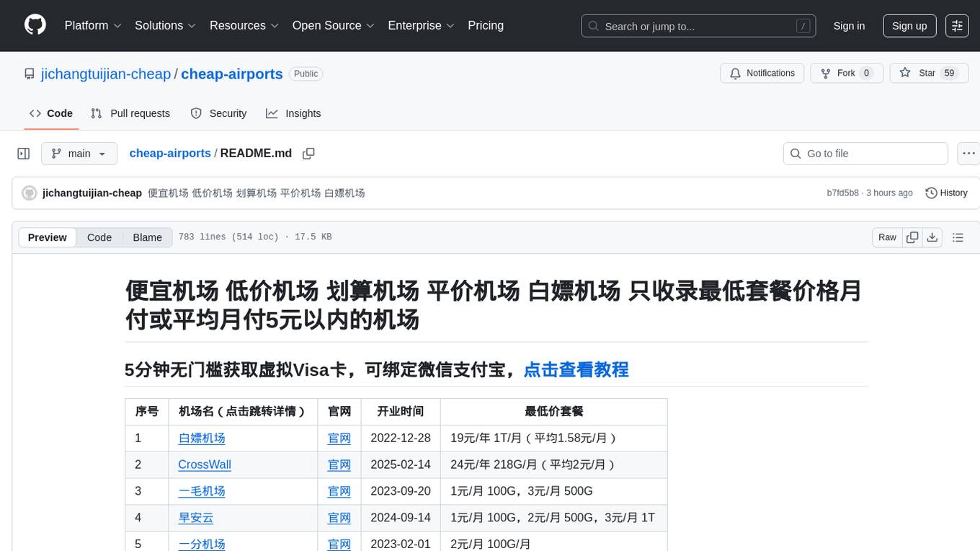Open 官网 link for CrossWall row
This screenshot has height=551, width=980.
coord(339,464)
